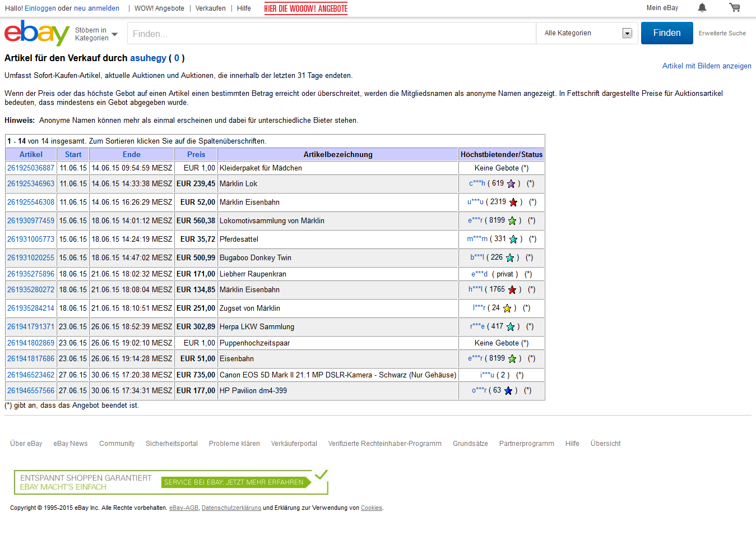Click HIER DIE WOOOW! ANGEBOTE banner

click(x=306, y=8)
